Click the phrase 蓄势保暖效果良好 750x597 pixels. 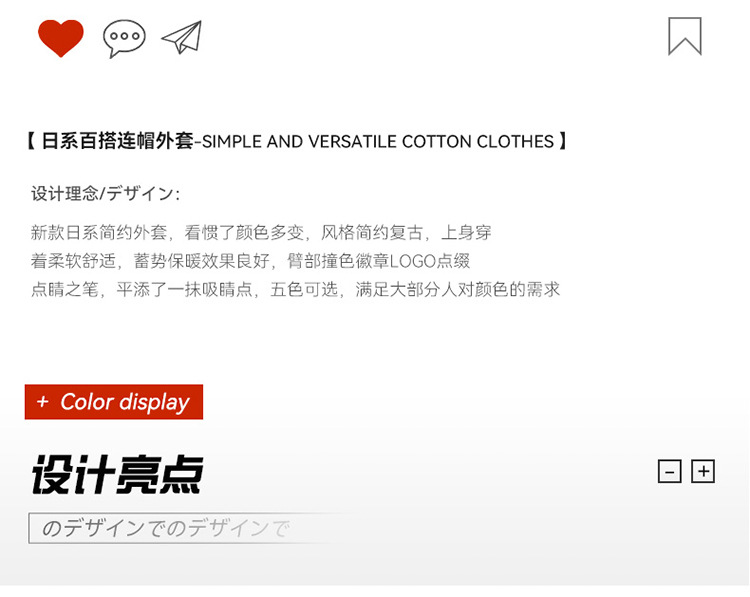(x=201, y=261)
